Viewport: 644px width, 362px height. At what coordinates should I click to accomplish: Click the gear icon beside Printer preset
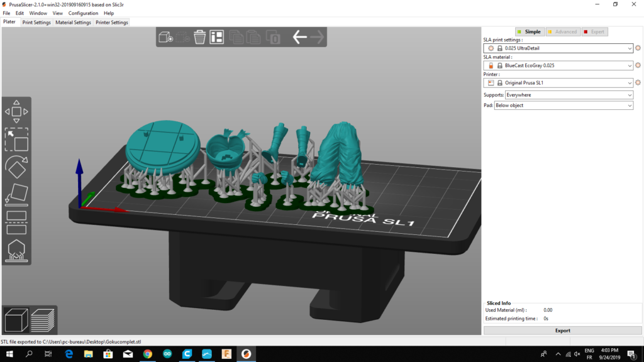pos(638,82)
